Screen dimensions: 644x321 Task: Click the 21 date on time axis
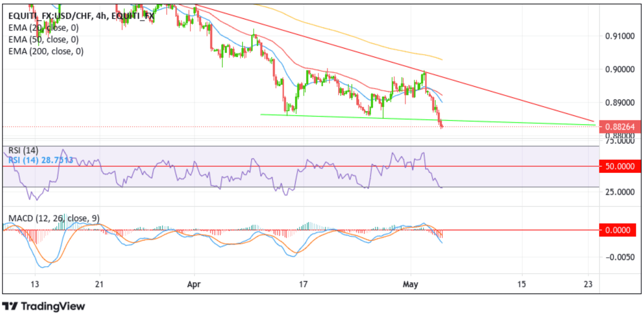pyautogui.click(x=99, y=284)
